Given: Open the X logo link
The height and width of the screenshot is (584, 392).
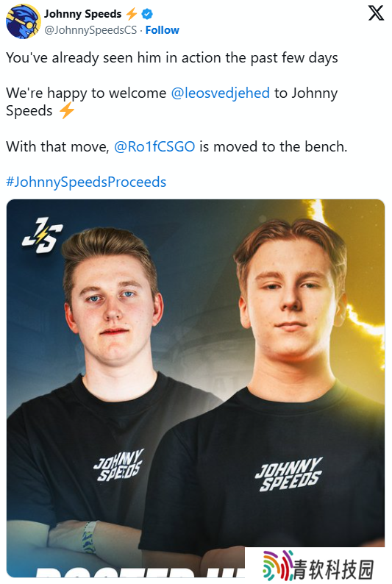Looking at the screenshot, I should [376, 13].
